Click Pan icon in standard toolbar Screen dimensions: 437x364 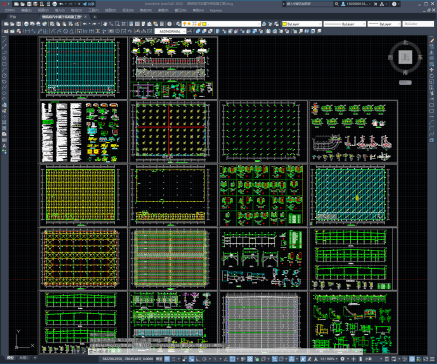105,24
